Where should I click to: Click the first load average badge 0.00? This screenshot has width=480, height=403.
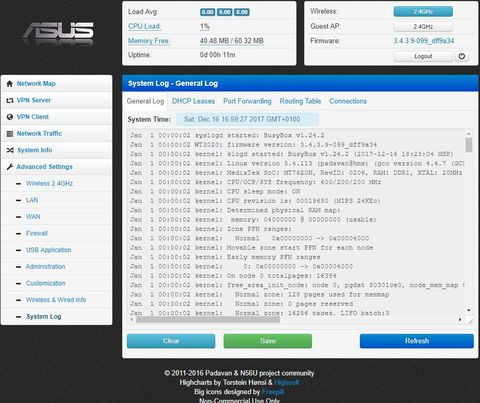(x=208, y=12)
